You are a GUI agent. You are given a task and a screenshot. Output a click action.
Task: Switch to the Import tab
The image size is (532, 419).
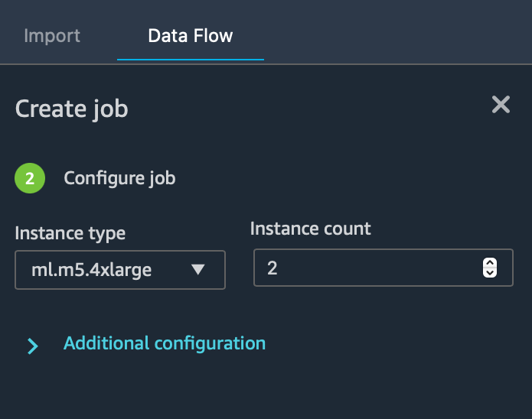[x=52, y=36]
